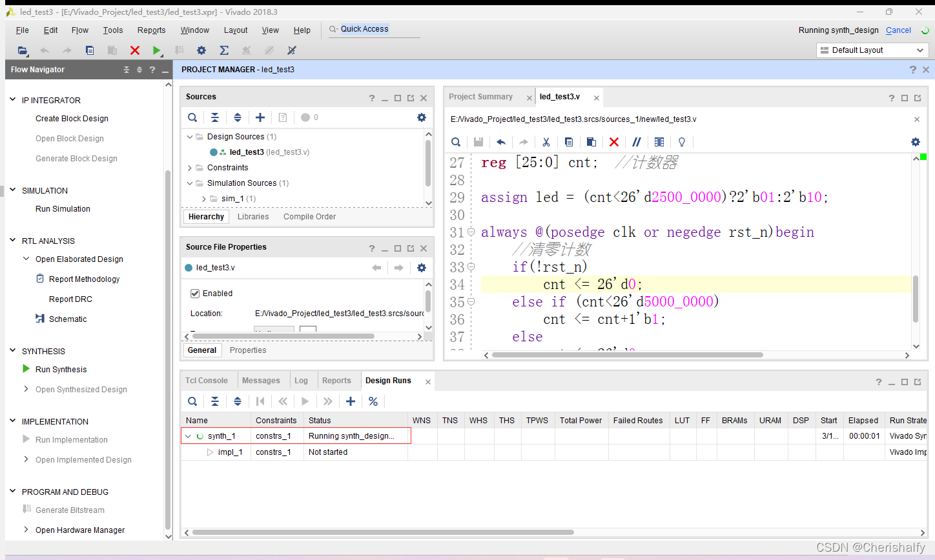Collapse the synth_1 run row
This screenshot has width=935, height=560.
188,436
